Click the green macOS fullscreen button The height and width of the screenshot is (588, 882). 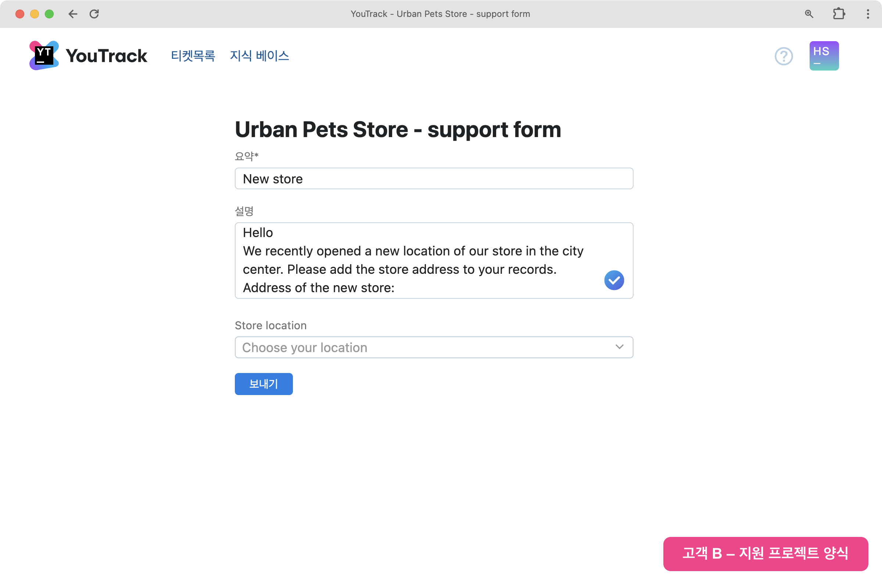point(49,14)
